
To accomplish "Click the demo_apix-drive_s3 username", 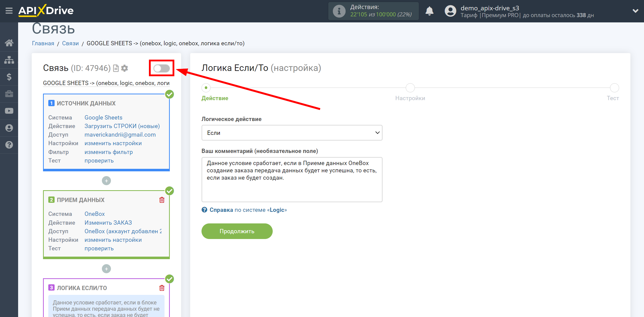I will (490, 8).
